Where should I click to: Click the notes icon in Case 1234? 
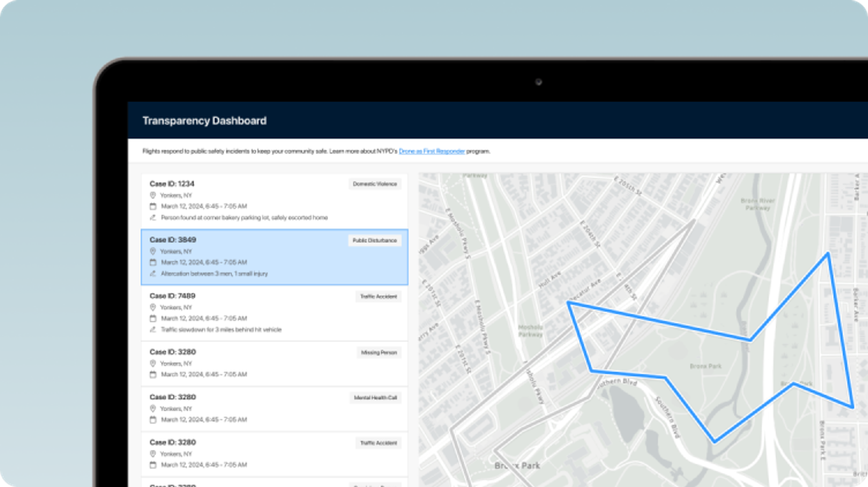153,217
